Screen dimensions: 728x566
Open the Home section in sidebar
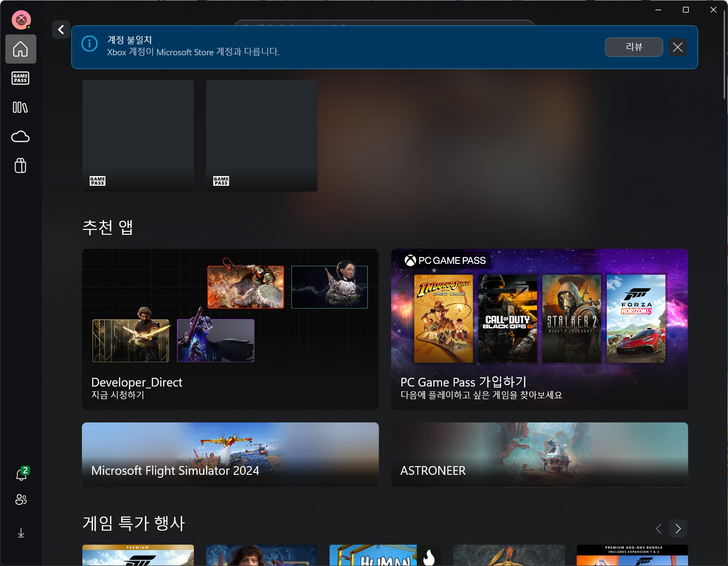click(x=20, y=49)
